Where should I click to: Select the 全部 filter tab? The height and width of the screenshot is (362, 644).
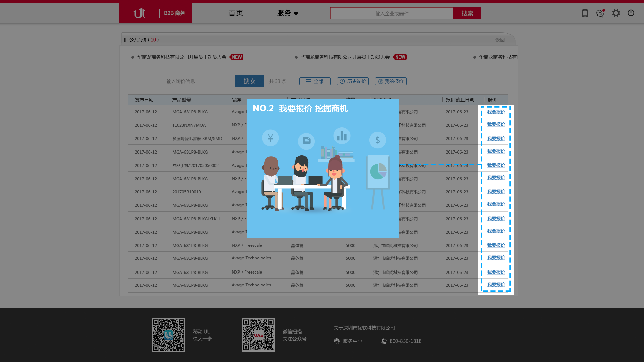[315, 81]
